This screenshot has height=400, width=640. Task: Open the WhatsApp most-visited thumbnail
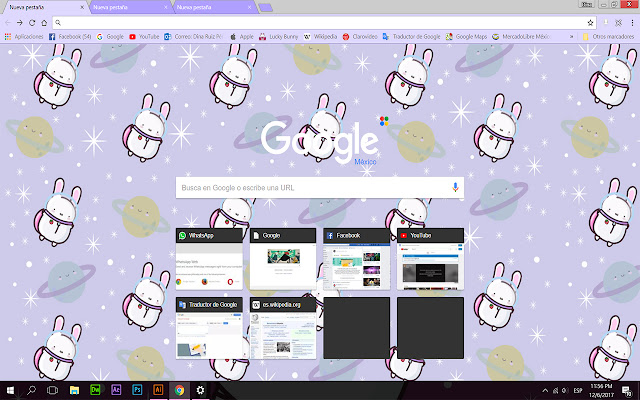[x=209, y=259]
